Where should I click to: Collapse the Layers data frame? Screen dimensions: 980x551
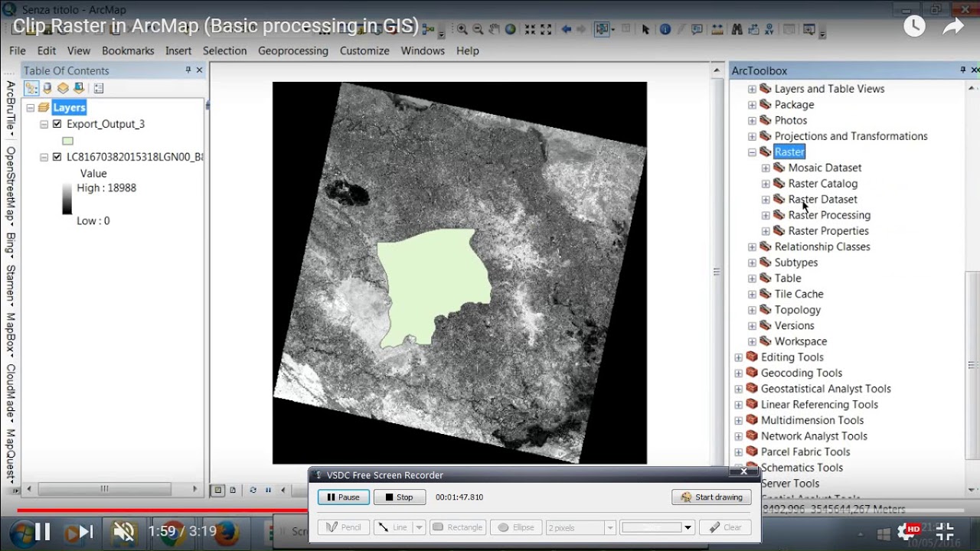click(x=31, y=108)
